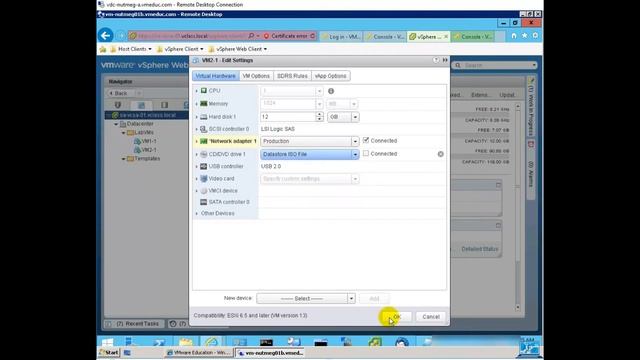Click the Video card device icon
This screenshot has width=640, height=360.
click(x=204, y=179)
